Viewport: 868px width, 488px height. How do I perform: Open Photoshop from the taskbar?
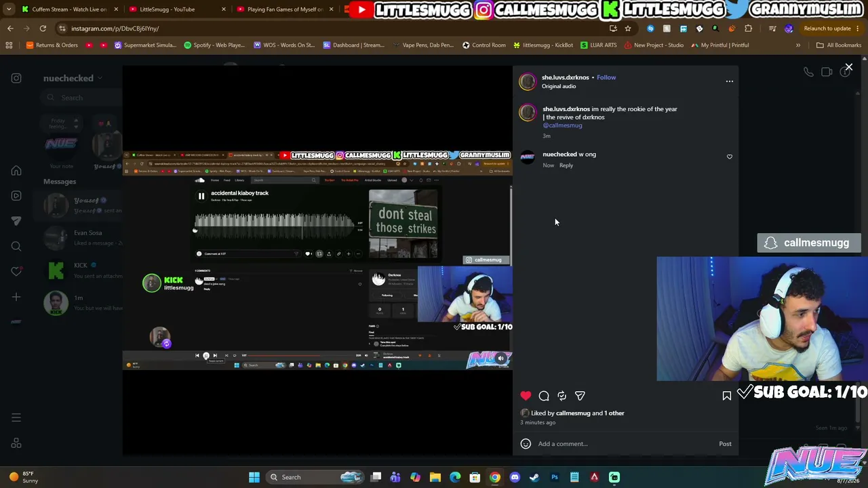(555, 477)
